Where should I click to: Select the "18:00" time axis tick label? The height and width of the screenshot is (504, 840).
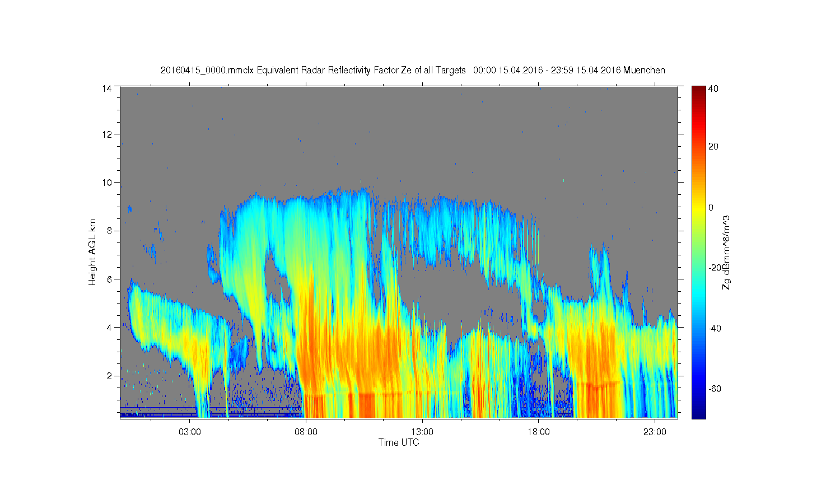(x=538, y=432)
